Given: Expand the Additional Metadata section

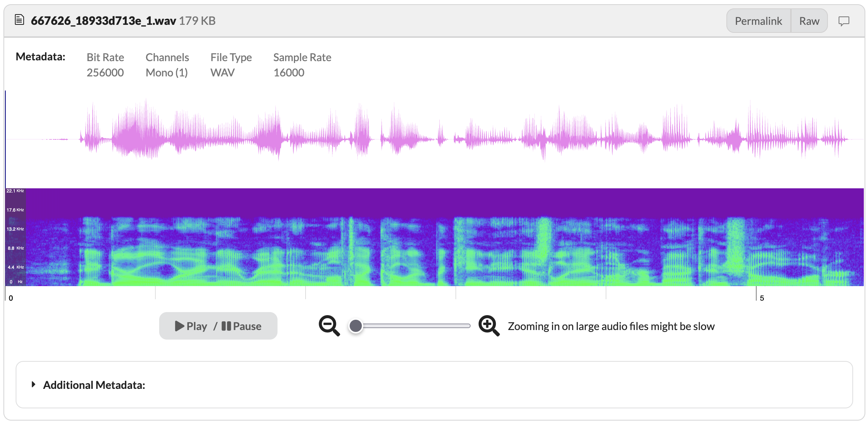Looking at the screenshot, I should pyautogui.click(x=94, y=385).
